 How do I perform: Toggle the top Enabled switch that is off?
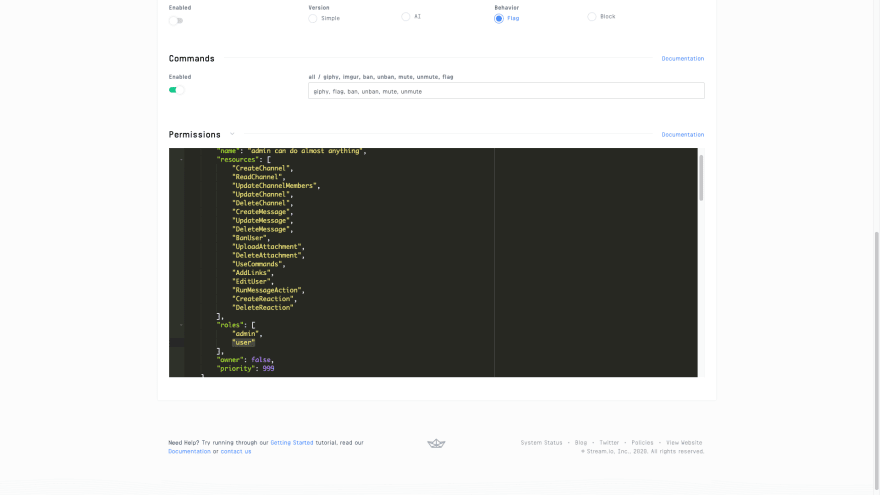click(176, 21)
